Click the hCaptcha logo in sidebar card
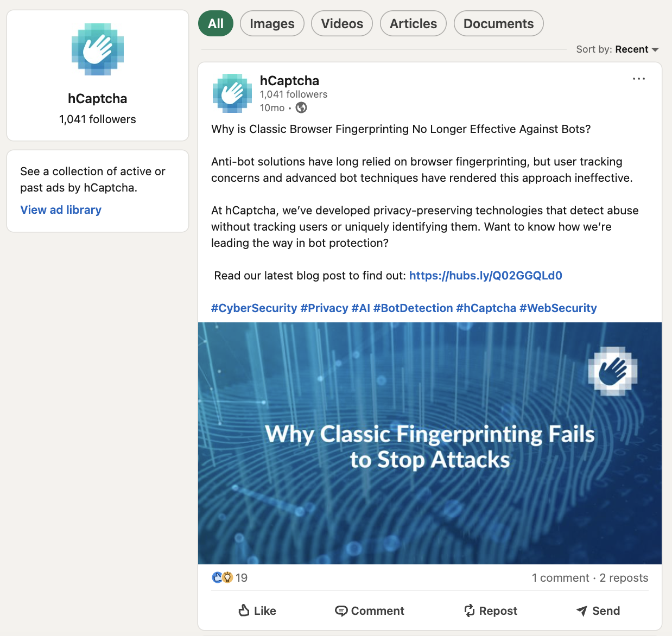 click(x=98, y=49)
